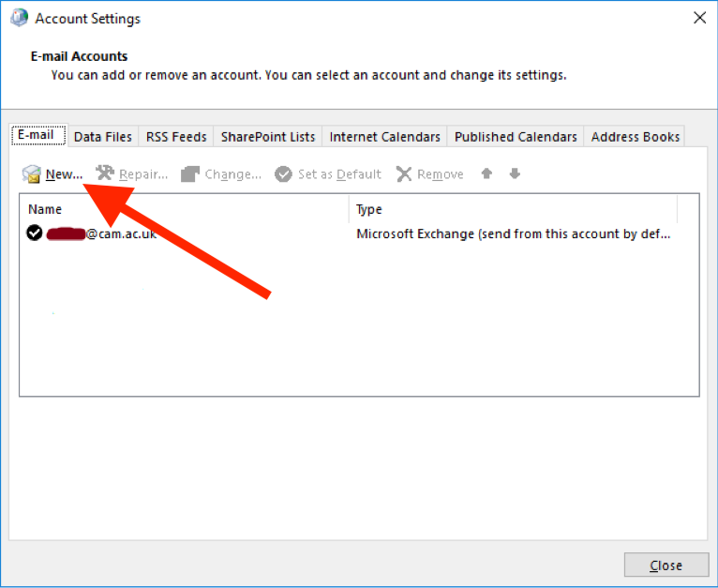Open the E-mail tab
718x588 pixels.
39,135
